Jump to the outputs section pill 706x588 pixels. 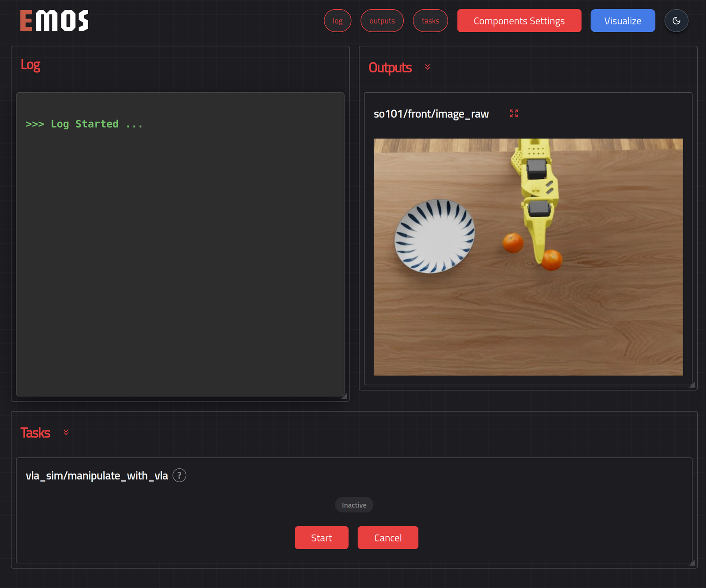click(382, 21)
